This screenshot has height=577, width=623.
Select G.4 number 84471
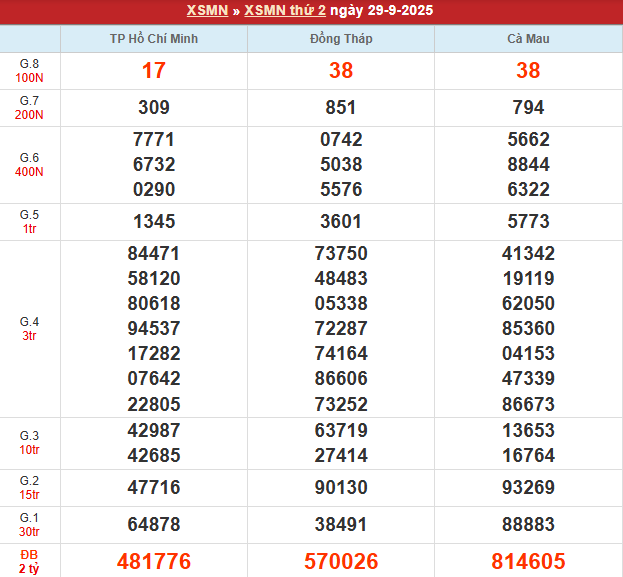point(154,254)
